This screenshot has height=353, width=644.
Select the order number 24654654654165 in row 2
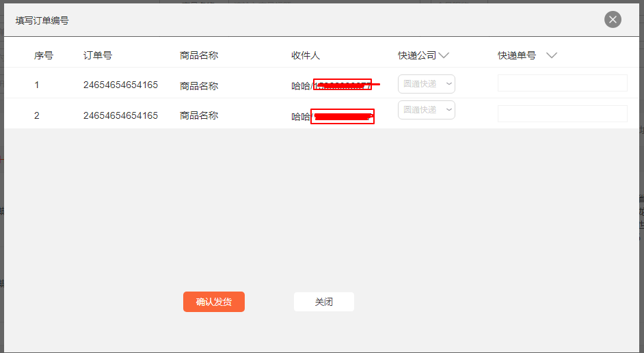coord(120,116)
